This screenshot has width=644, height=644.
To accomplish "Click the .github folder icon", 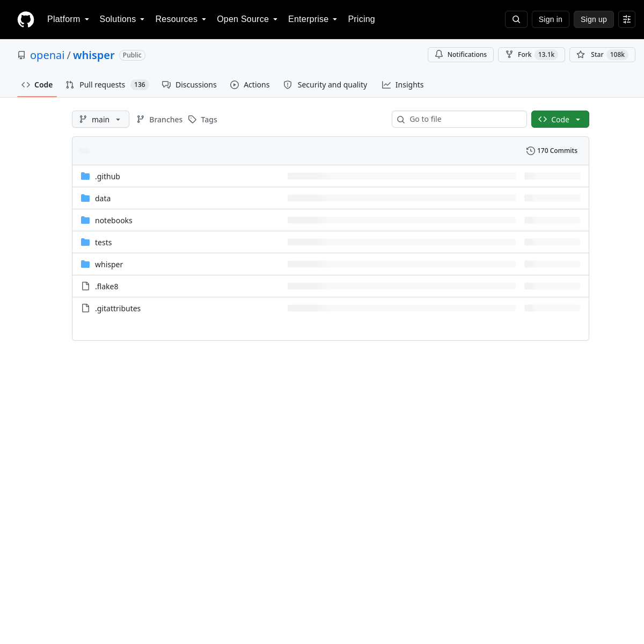I will point(85,176).
